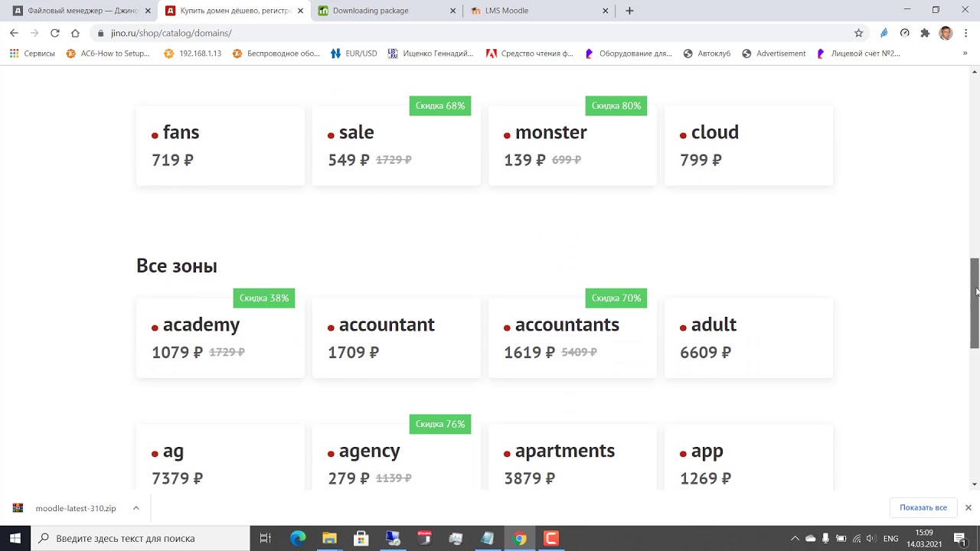Open the Автоклуб bookmark
The width and height of the screenshot is (980, 551).
pyautogui.click(x=707, y=54)
